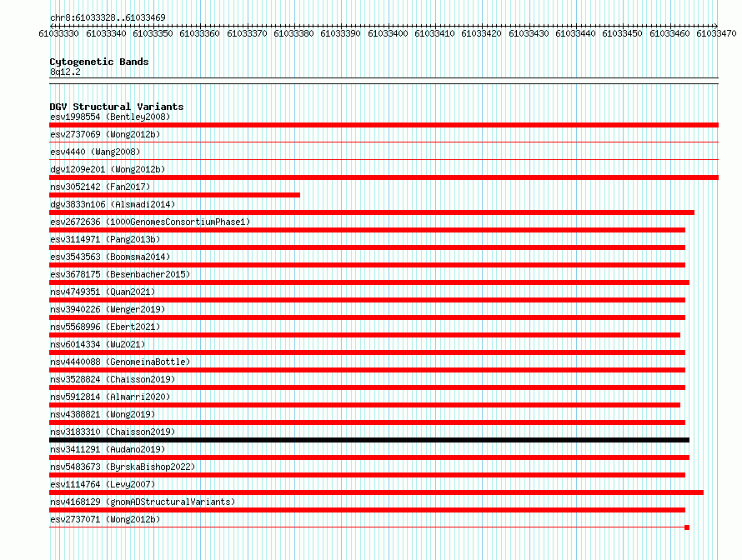Open the nsv4749351 (Quan2021) label
This screenshot has width=742, height=560.
tap(103, 292)
